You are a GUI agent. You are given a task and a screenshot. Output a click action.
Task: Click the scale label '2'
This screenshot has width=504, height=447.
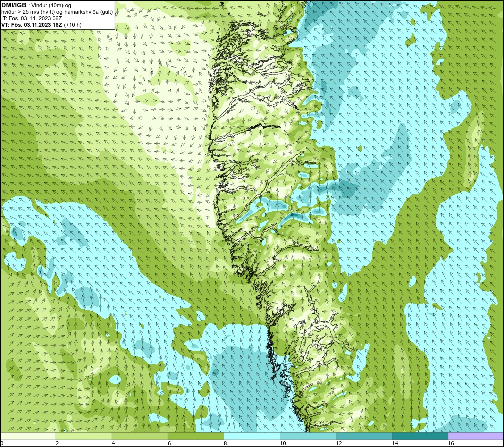pyautogui.click(x=57, y=444)
